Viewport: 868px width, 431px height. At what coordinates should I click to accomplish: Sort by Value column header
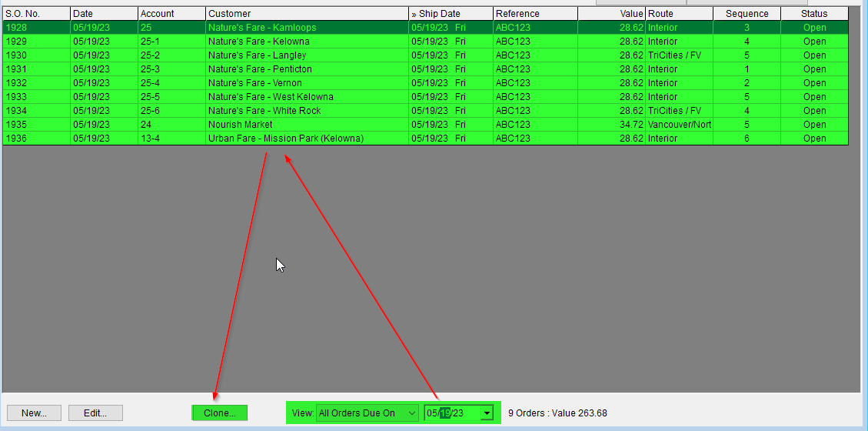(612, 13)
